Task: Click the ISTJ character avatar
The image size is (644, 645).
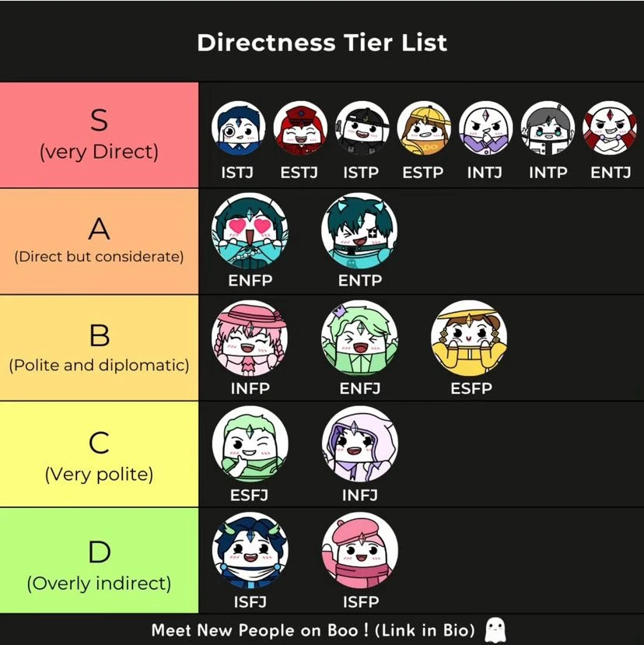Action: 238,129
